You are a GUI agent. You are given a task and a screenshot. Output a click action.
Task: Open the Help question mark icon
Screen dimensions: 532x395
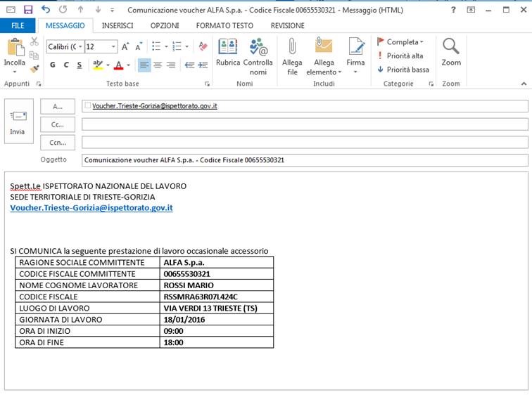pos(454,10)
